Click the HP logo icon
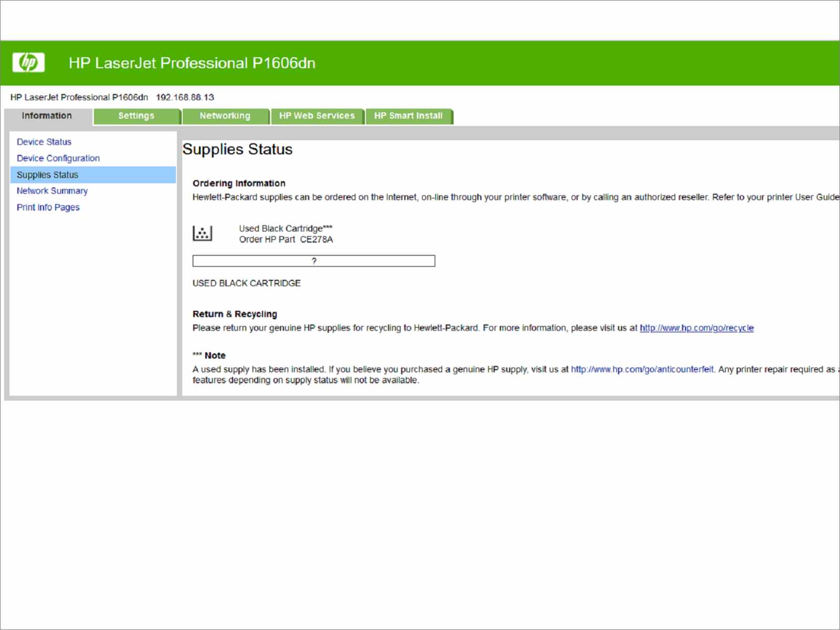 [28, 62]
